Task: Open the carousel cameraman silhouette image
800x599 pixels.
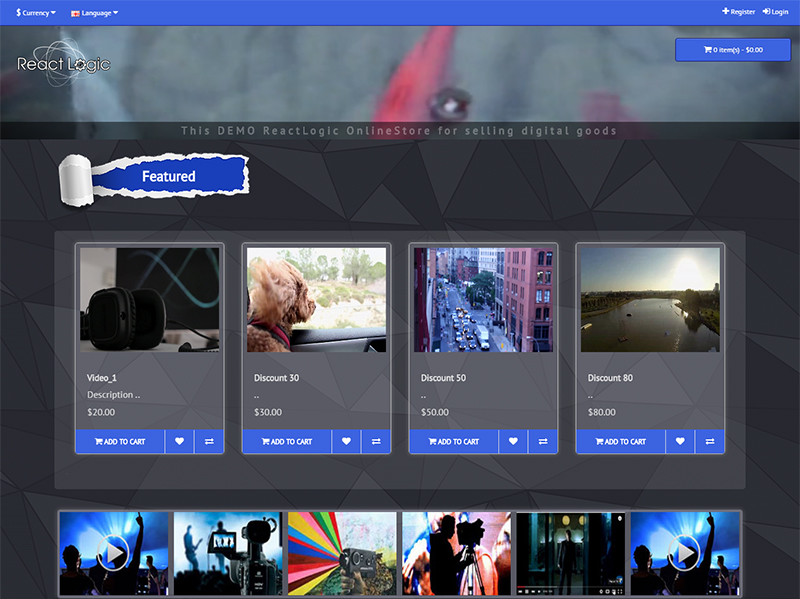Action: (457, 554)
